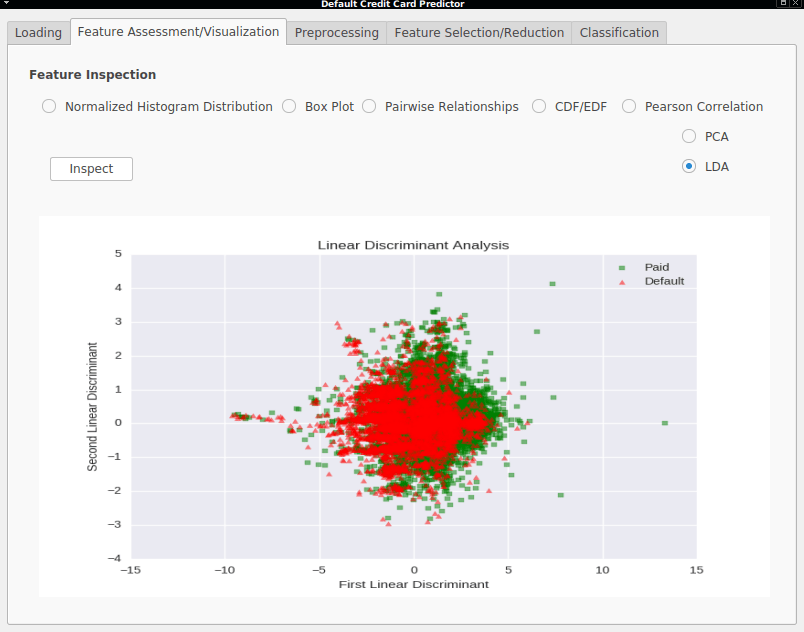Select the CDF/EDF option
Image resolution: width=804 pixels, height=632 pixels.
click(539, 106)
